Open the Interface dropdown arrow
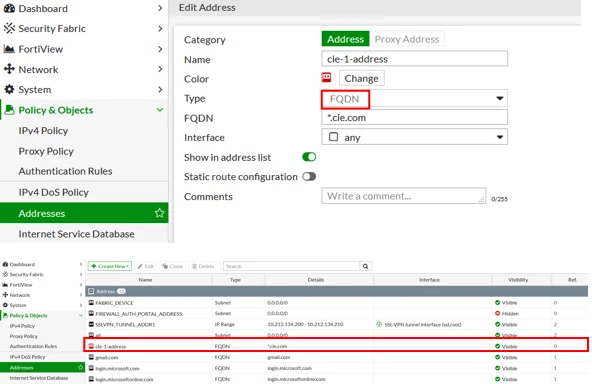592x384 pixels. [x=500, y=137]
